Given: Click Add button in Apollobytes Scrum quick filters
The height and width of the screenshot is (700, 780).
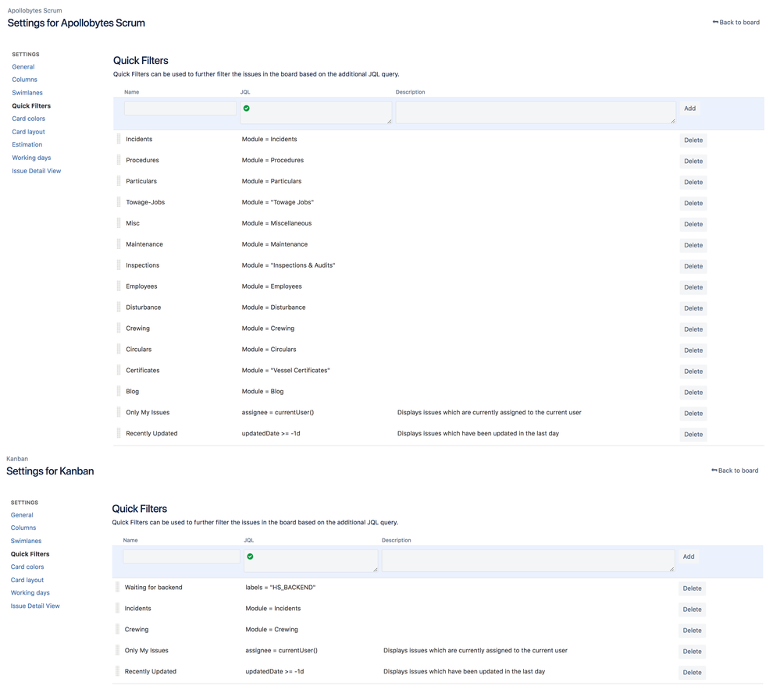Looking at the screenshot, I should (690, 108).
